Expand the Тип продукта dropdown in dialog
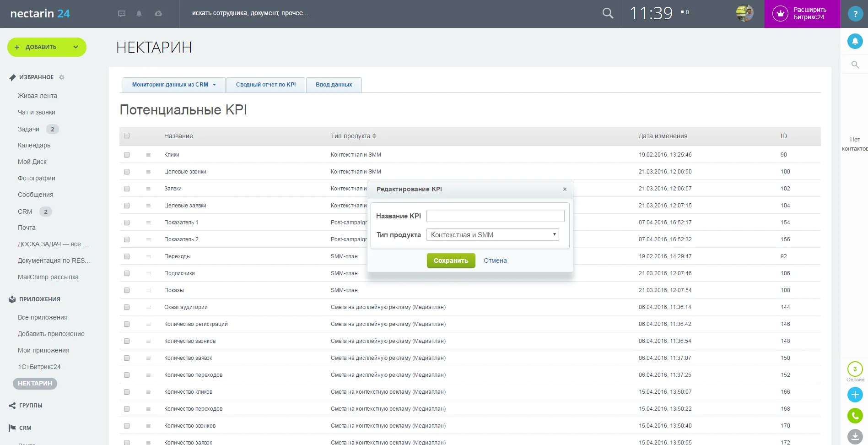This screenshot has height=445, width=868. (492, 235)
